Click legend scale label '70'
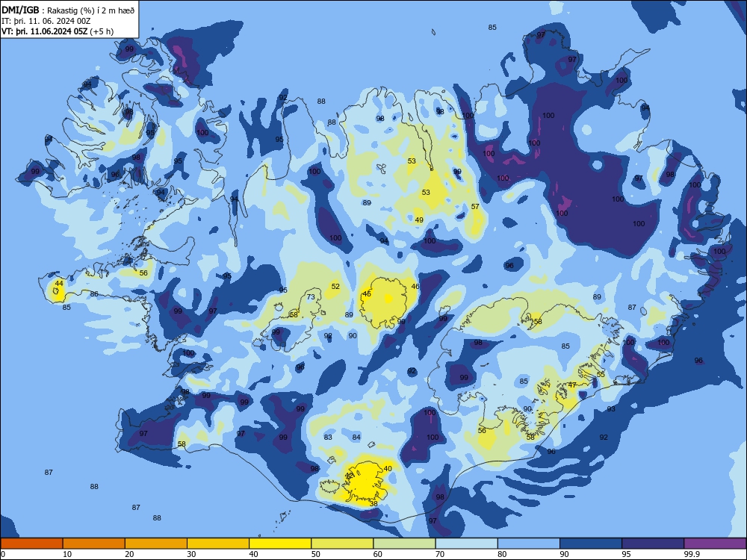This screenshot has width=747, height=560. coord(440,554)
